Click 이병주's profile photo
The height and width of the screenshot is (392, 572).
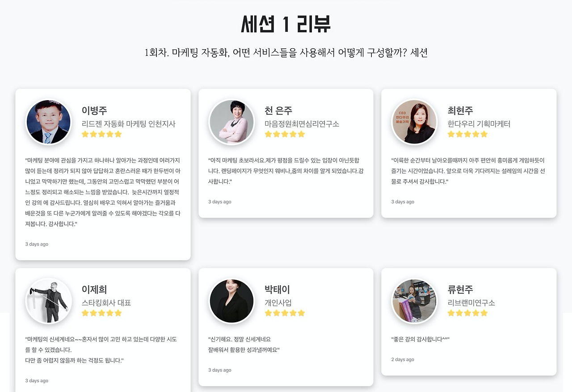pos(48,122)
